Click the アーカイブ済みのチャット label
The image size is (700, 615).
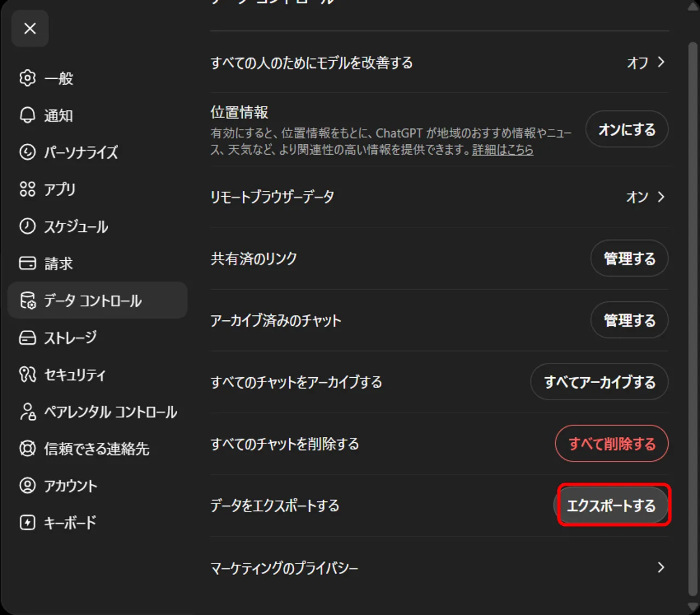(276, 320)
